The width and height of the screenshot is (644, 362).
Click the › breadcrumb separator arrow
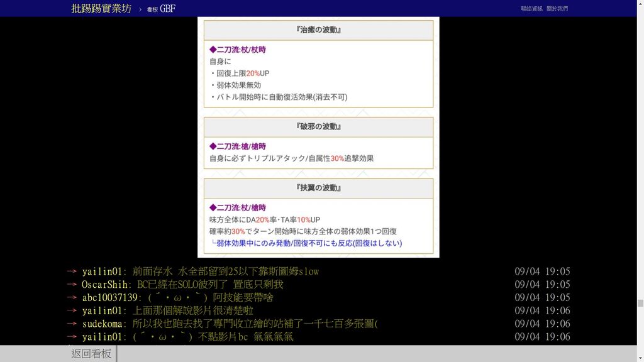click(x=140, y=9)
